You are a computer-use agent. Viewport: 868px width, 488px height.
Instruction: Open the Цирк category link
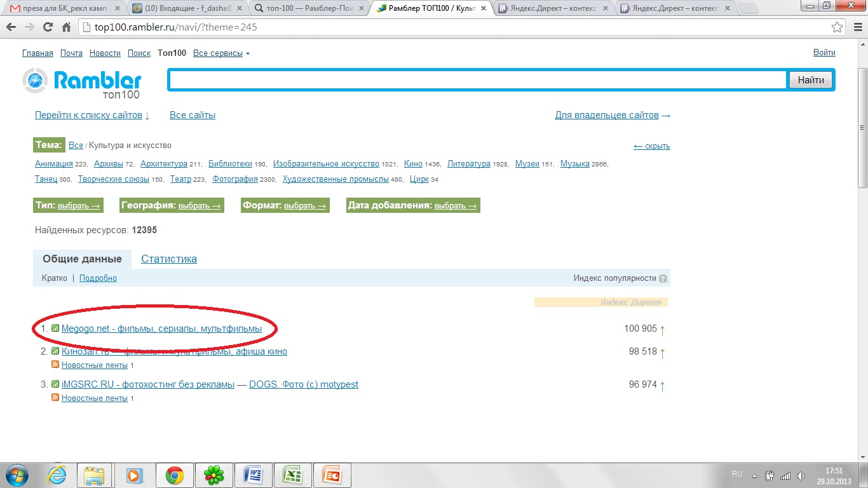(419, 179)
